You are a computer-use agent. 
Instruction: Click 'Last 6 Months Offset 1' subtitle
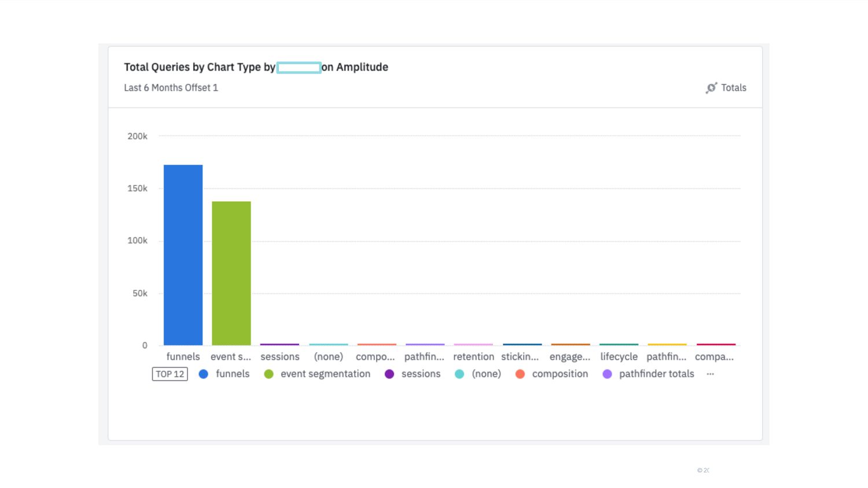(171, 88)
